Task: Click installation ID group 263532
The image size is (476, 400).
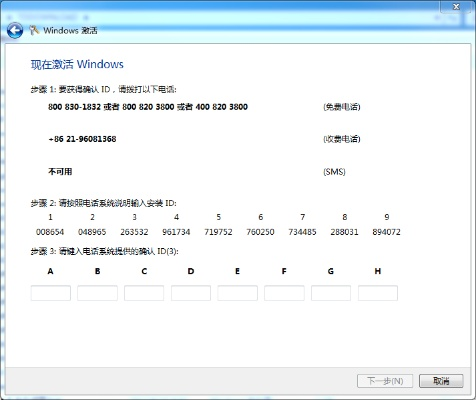Action: click(x=134, y=232)
